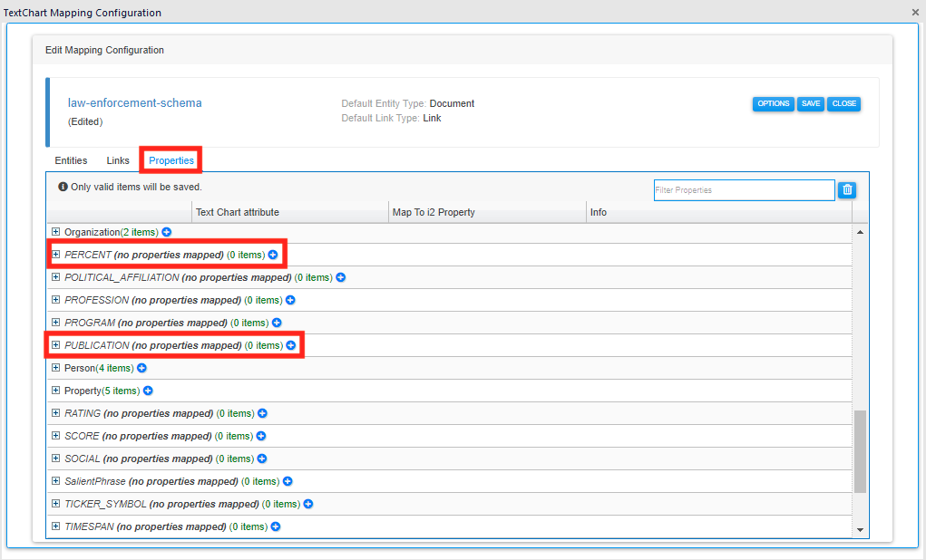926x560 pixels.
Task: Open the Links tab
Action: (118, 160)
